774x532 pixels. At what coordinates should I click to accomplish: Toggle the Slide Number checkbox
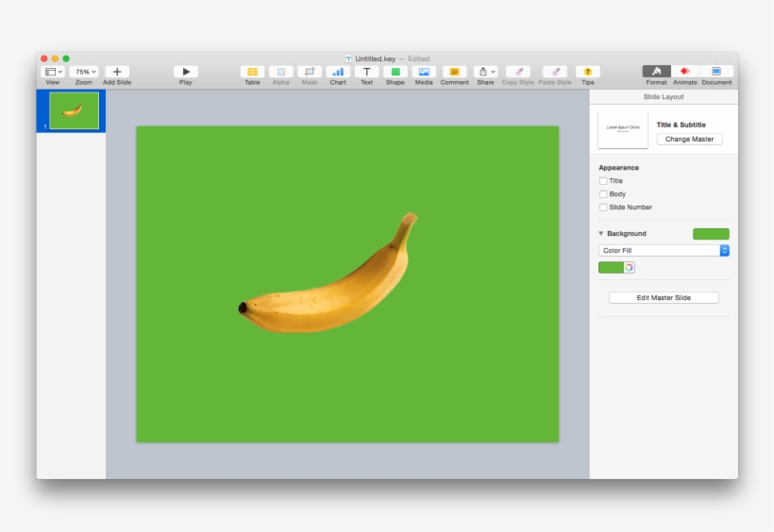pos(603,208)
